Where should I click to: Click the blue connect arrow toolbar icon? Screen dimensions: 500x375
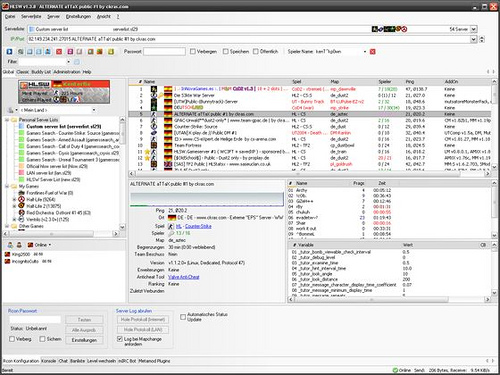click(9, 52)
